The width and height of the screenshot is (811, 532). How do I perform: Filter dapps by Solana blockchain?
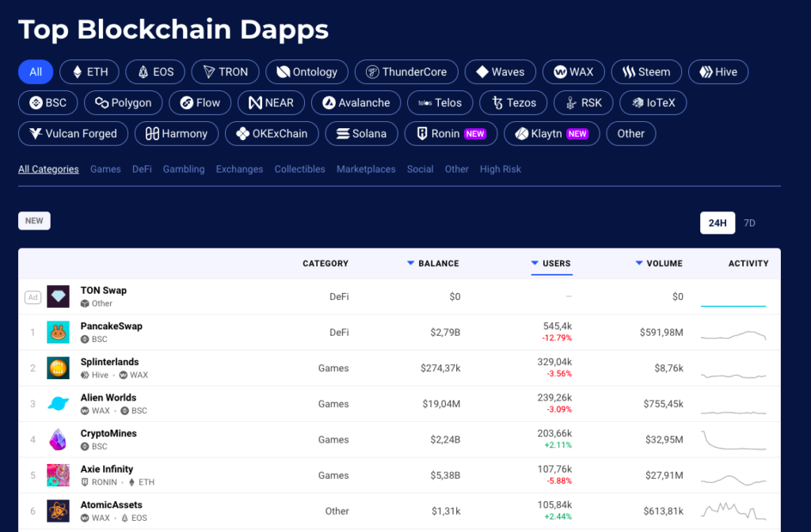[360, 134]
